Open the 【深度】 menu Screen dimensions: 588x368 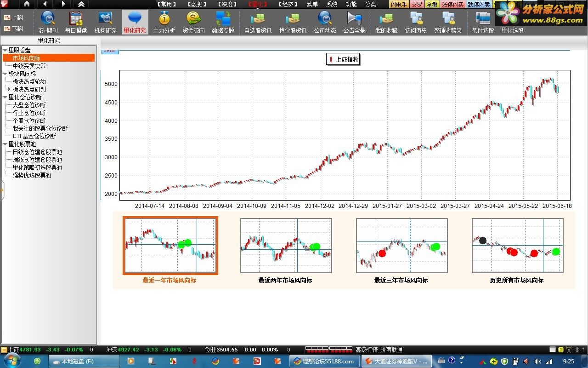227,4
